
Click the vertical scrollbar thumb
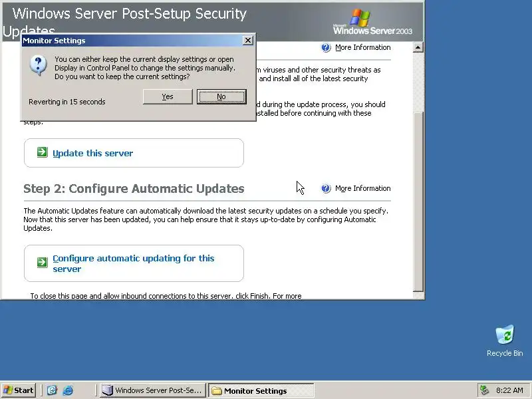coord(418,201)
